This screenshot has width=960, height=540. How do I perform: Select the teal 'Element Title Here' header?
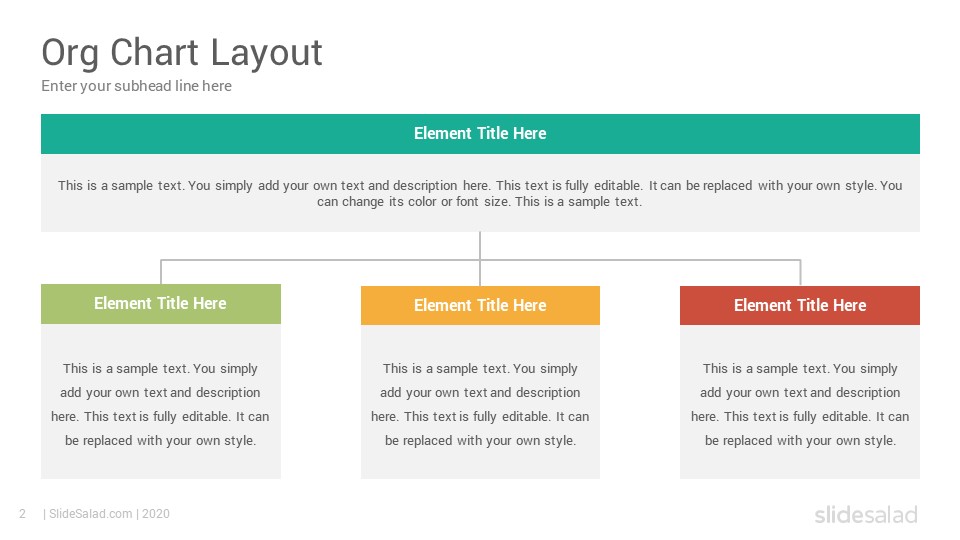coord(480,133)
